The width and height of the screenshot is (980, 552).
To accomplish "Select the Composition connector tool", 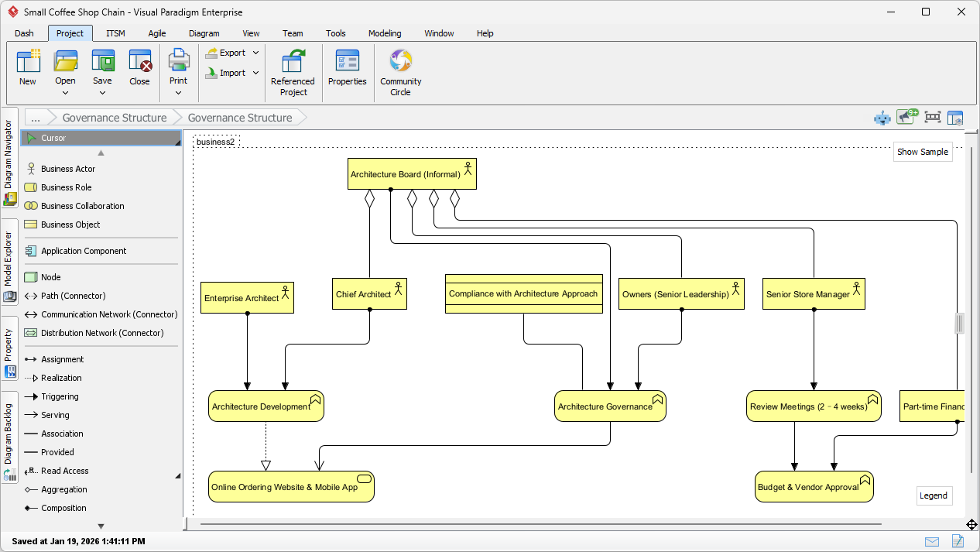I will (x=65, y=508).
